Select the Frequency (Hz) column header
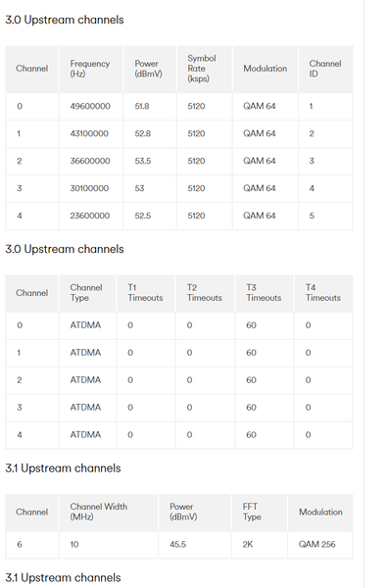Image resolution: width=388 pixels, height=588 pixels. point(90,69)
